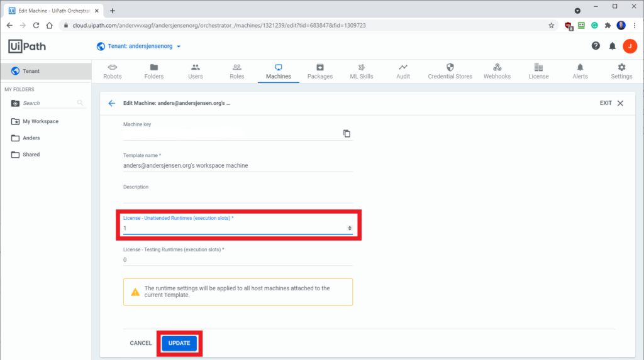Click the Template name field

(238, 165)
